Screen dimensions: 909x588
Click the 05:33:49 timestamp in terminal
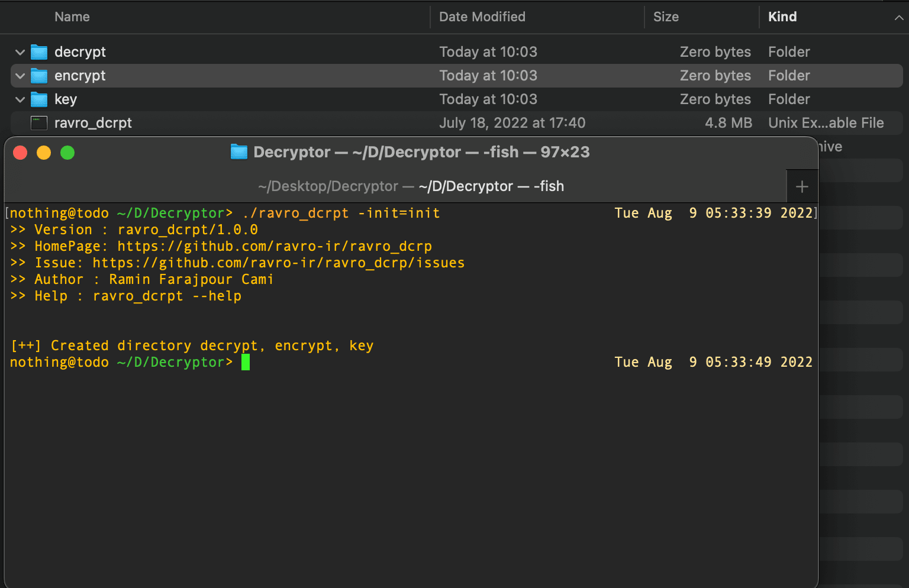coord(739,362)
